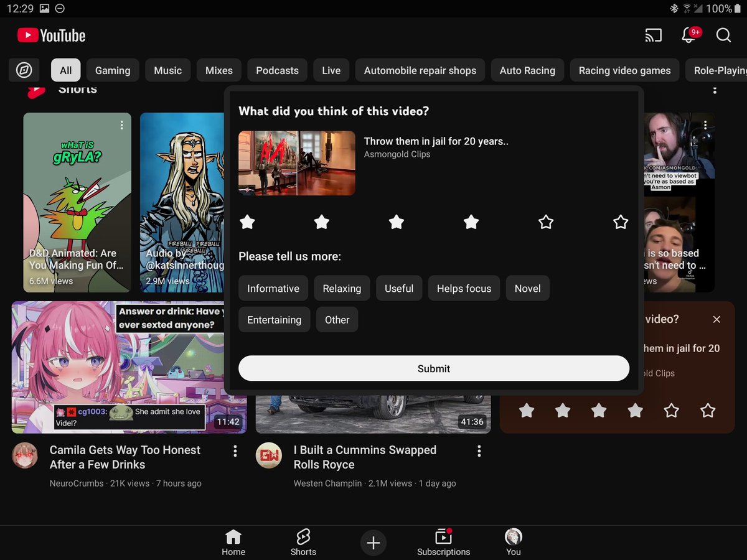Screen dimensions: 747x560
Task: Open the YouTube logo home link
Action: [x=51, y=35]
